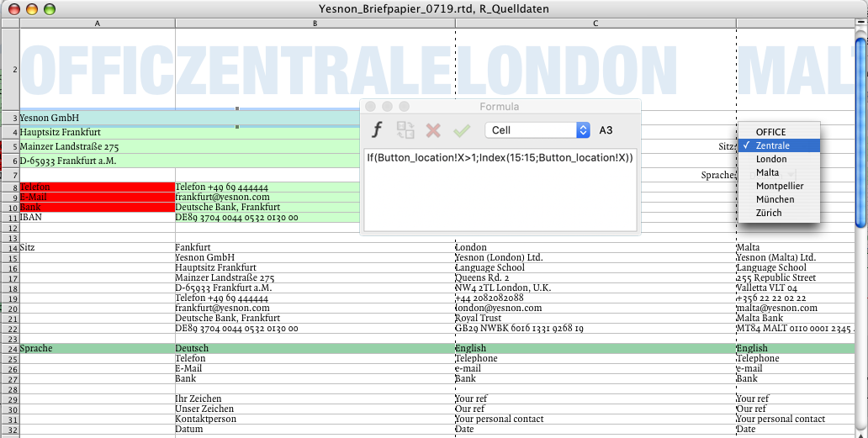Select the red Telefon cell in row 8
Screen dimensions: 868x438
97,187
